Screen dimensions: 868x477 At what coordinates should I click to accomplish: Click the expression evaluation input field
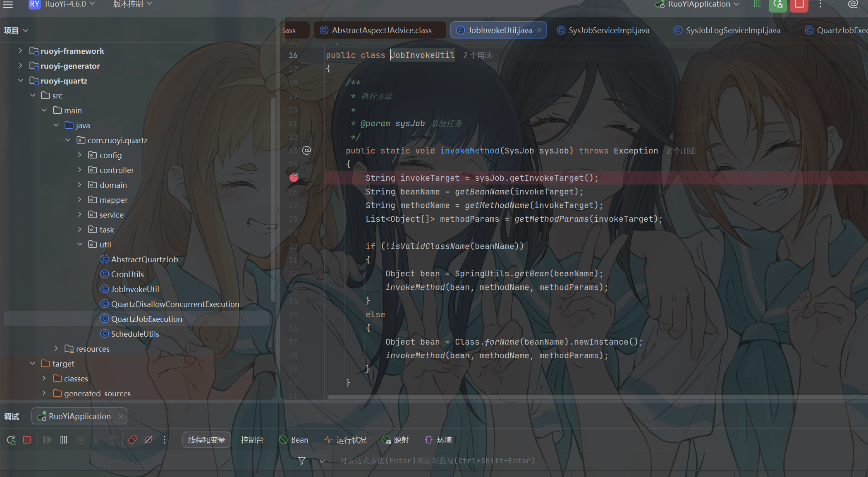pos(600,461)
